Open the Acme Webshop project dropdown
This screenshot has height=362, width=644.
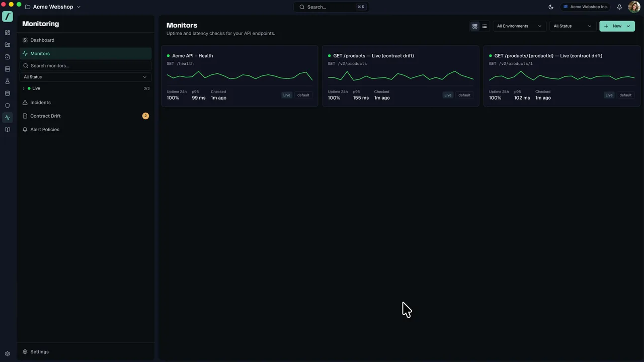tap(53, 7)
